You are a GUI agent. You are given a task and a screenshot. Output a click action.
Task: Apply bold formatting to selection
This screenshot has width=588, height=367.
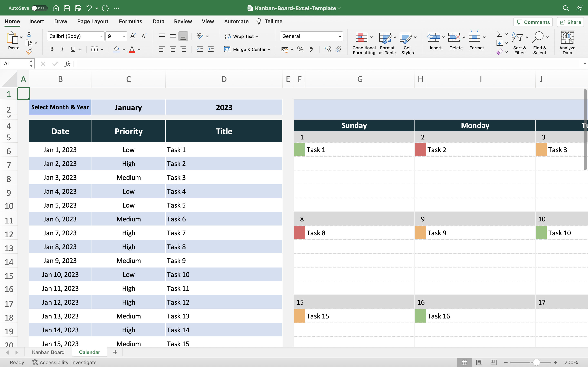pos(51,49)
